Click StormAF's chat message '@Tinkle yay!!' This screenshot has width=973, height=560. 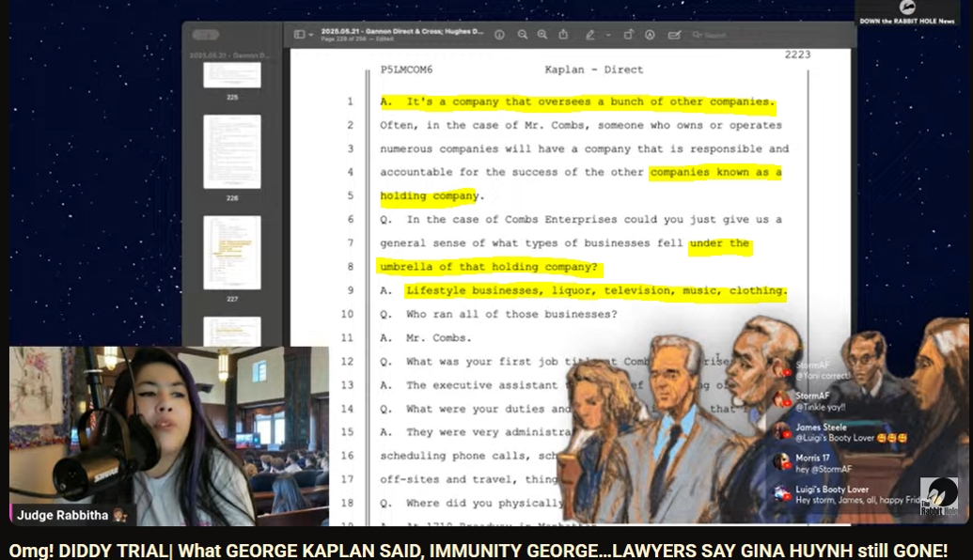[821, 407]
